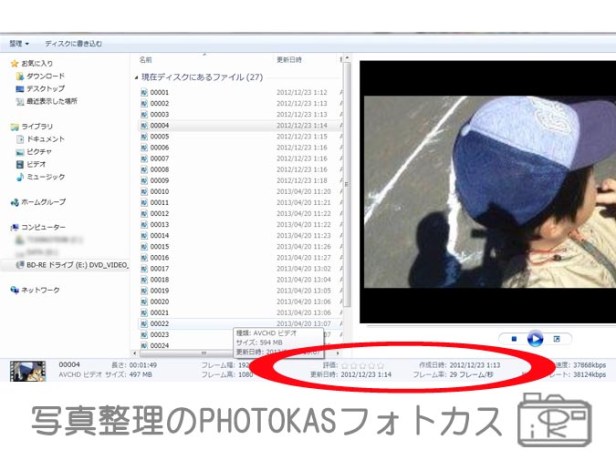Viewport: 616px width, 460px height.
Task: Select file 00007 icon
Action: (144, 159)
